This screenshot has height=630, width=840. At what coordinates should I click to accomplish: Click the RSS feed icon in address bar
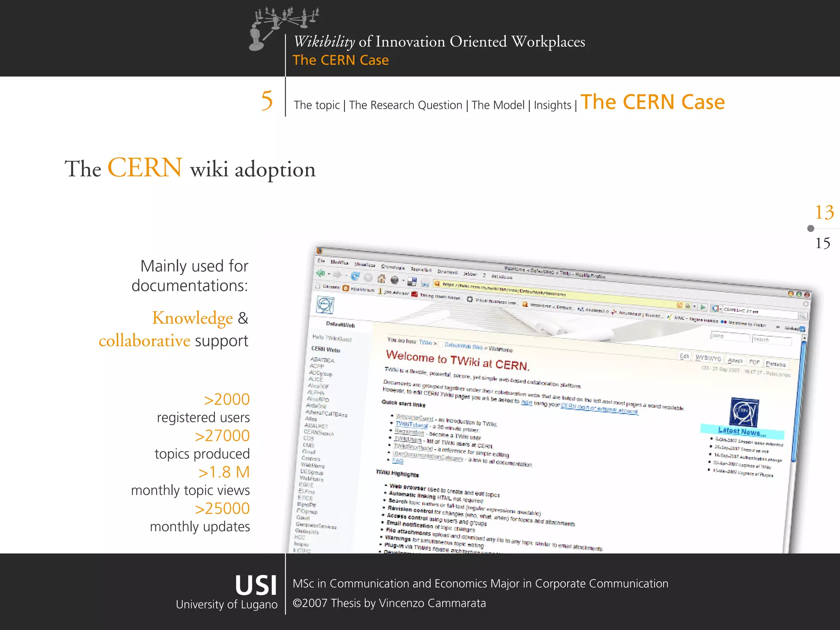pyautogui.click(x=680, y=305)
